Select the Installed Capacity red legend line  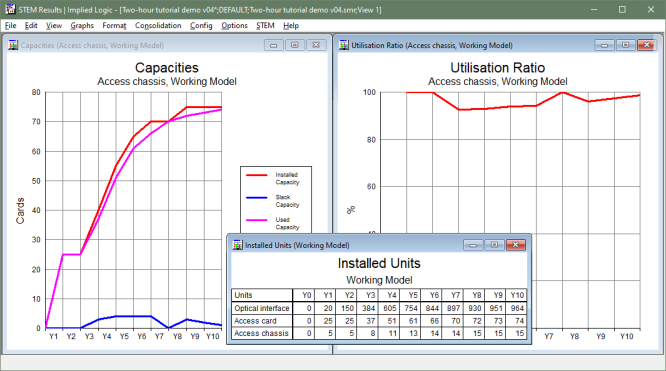(257, 175)
